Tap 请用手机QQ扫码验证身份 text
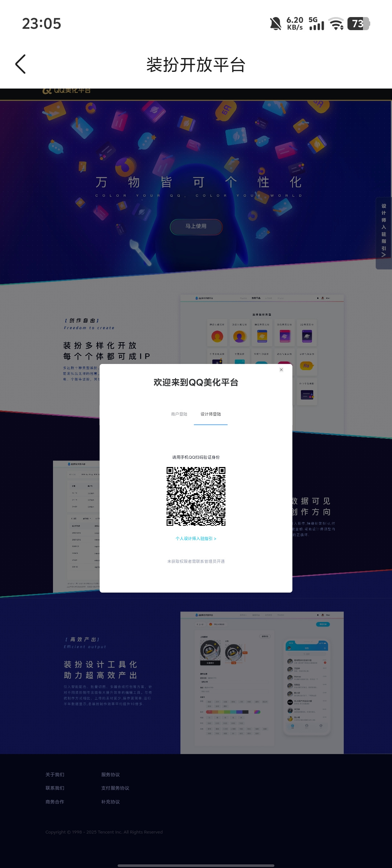 coord(196,457)
